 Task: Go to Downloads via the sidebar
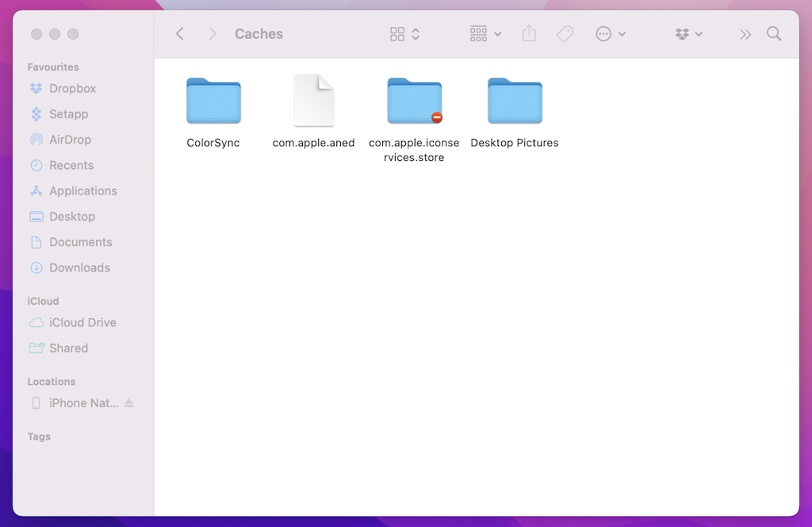coord(78,267)
